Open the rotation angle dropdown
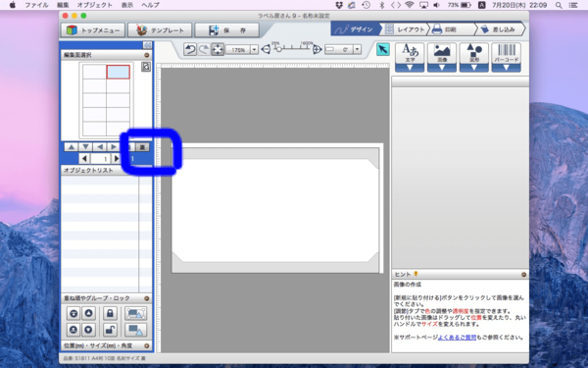This screenshot has height=368, width=588. [x=358, y=50]
